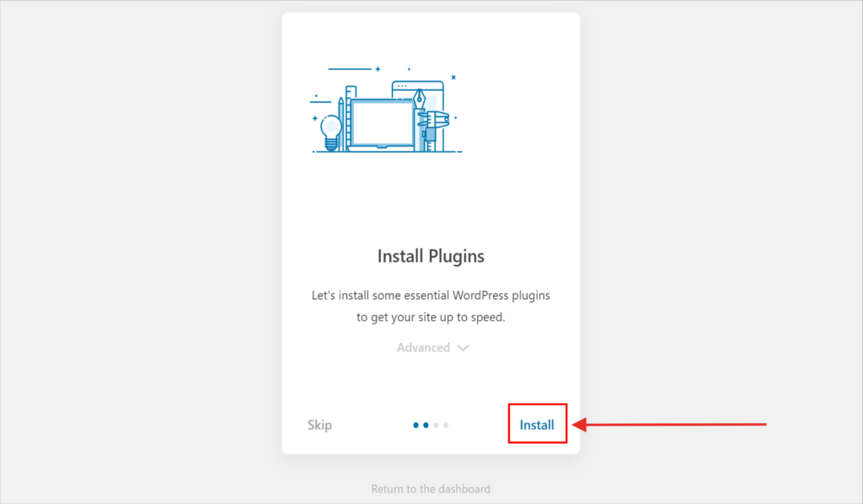
Task: Select the second step pagination dot
Action: click(x=426, y=426)
